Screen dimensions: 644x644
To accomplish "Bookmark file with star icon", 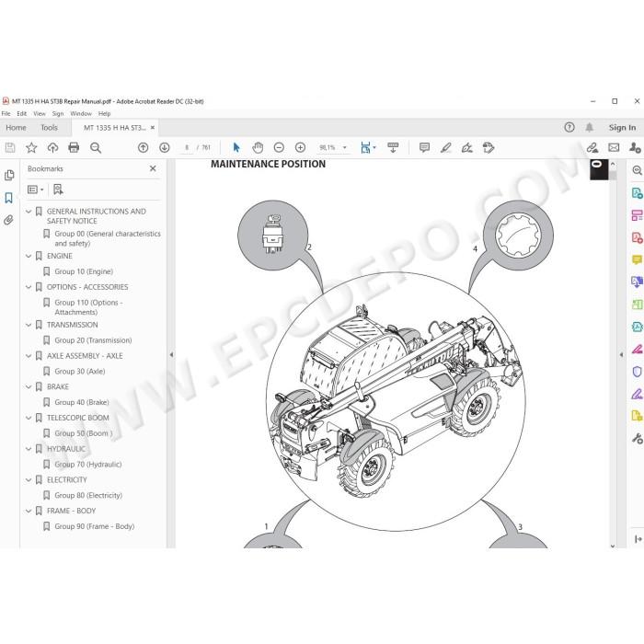I will tap(31, 147).
